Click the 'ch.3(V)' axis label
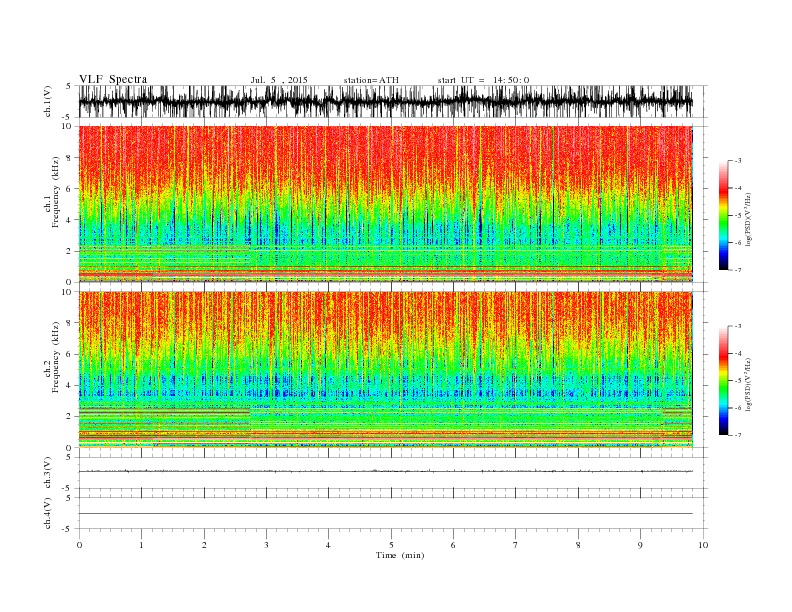This screenshot has width=792, height=612. coord(48,473)
